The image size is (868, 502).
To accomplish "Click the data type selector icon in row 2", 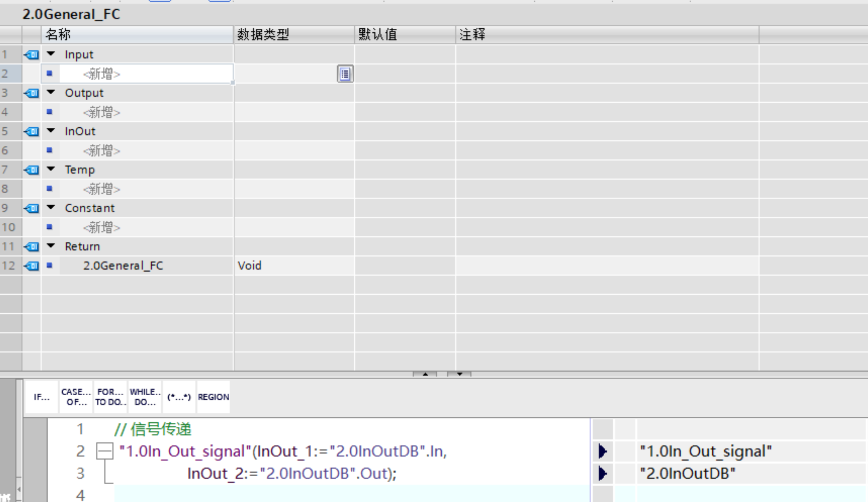I will (345, 74).
